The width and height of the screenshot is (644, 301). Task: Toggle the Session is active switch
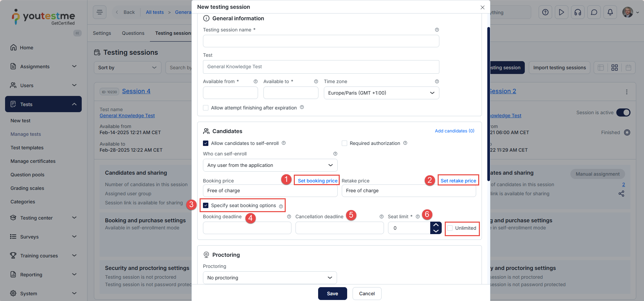point(623,112)
